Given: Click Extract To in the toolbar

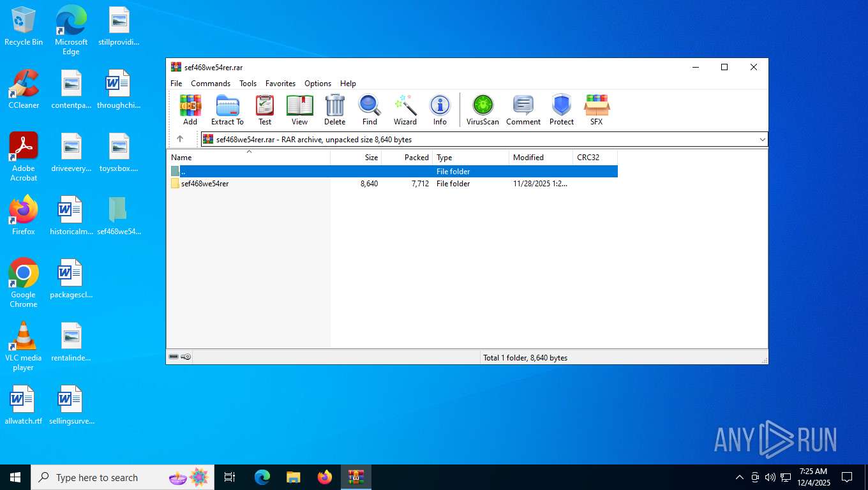Looking at the screenshot, I should coord(227,110).
